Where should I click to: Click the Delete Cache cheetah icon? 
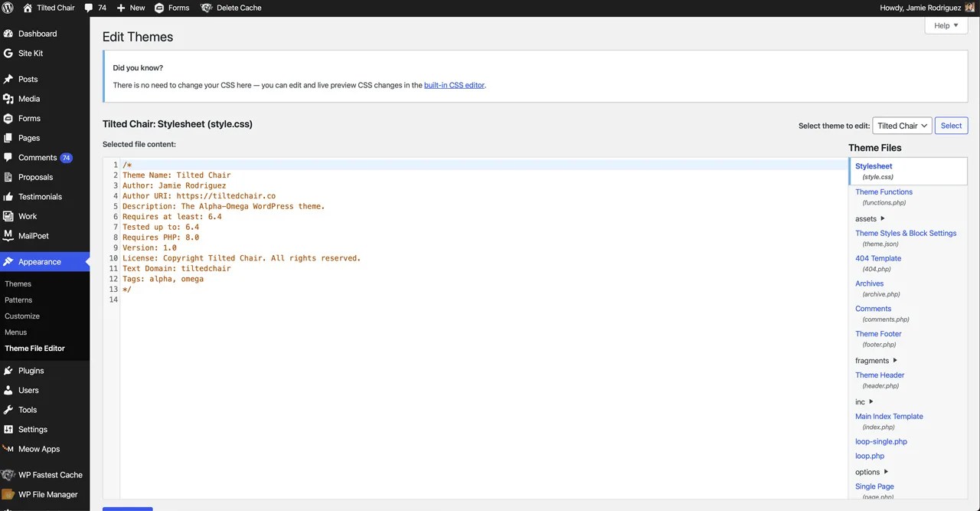point(207,8)
